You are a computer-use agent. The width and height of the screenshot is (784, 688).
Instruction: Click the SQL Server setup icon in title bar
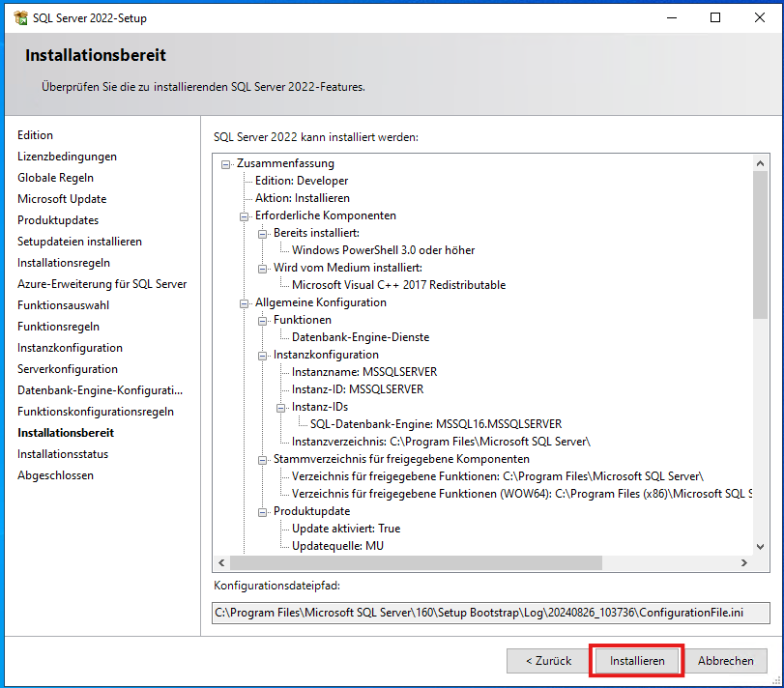(x=21, y=16)
